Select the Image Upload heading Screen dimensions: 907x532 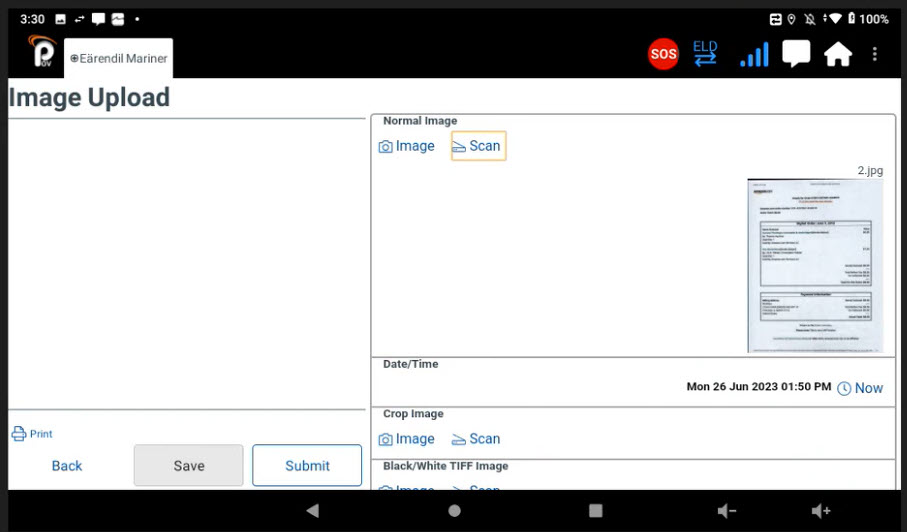pos(89,97)
